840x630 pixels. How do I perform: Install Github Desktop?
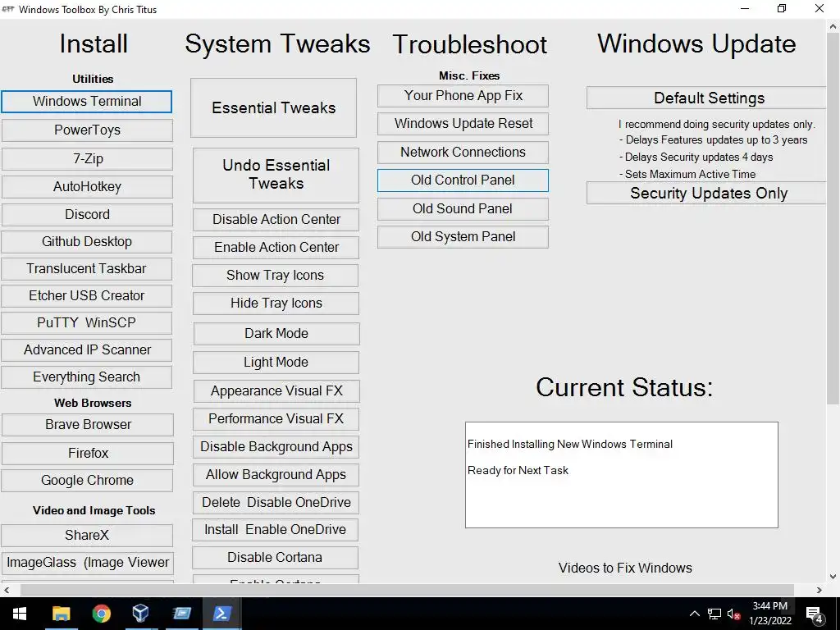tap(87, 242)
